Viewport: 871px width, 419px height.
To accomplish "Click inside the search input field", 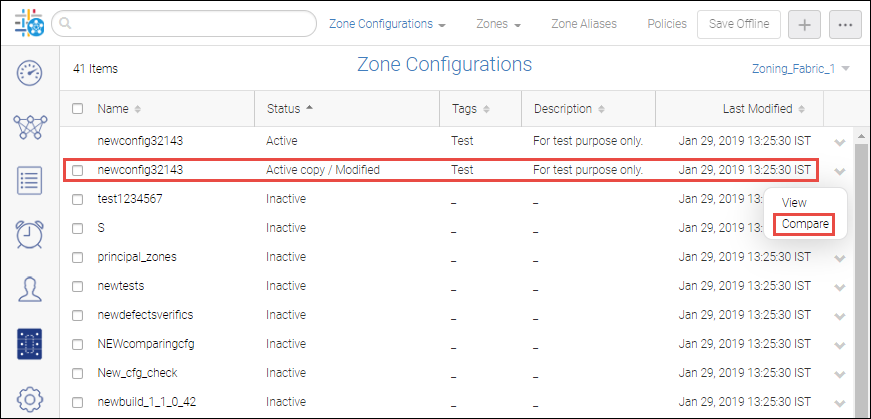I will tap(180, 24).
